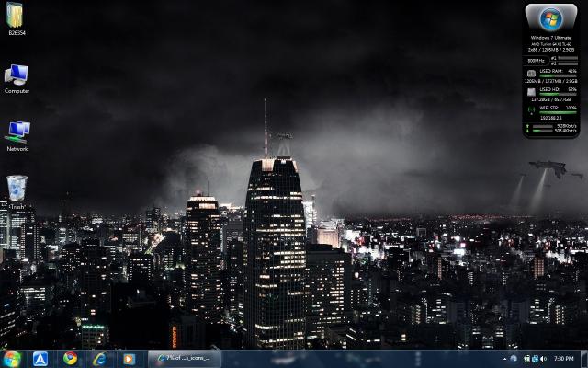The image size is (588, 368).
Task: Open Google Chrome from the taskbar
Action: coord(70,359)
